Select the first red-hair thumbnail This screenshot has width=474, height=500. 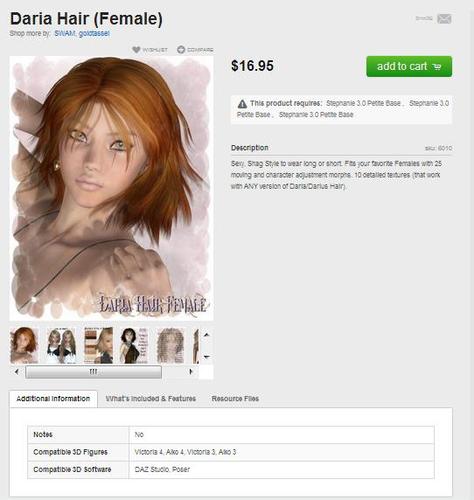[x=24, y=345]
